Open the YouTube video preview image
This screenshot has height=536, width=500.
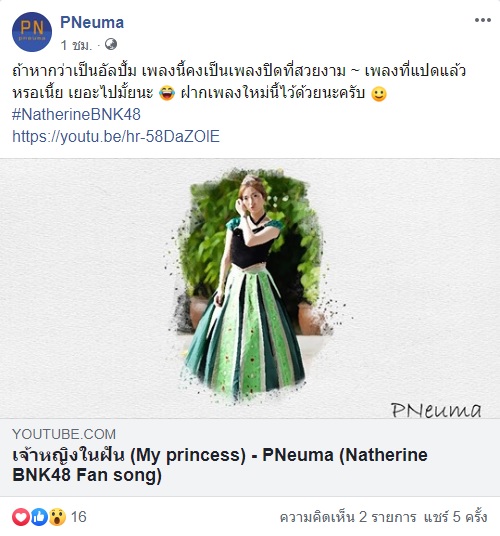[x=250, y=288]
